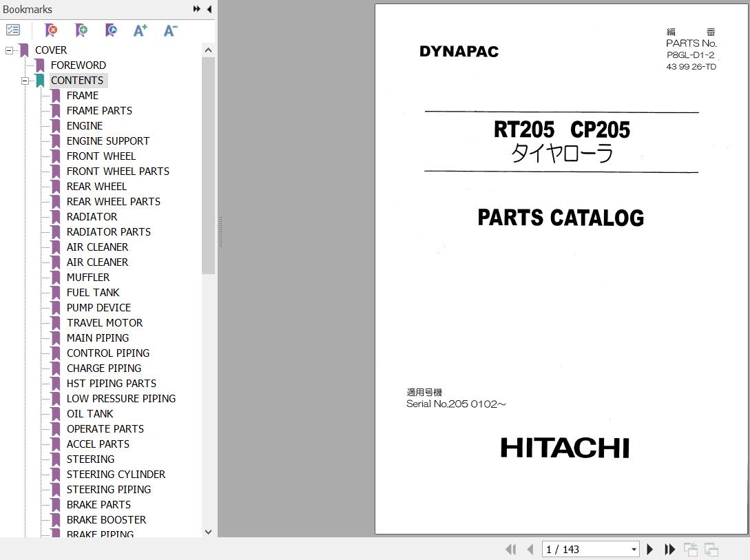750x560 pixels.
Task: Decrease bookmark font size with A-
Action: point(170,30)
